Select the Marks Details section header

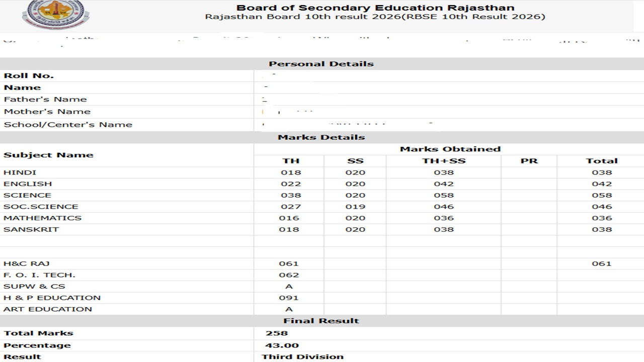pos(321,137)
